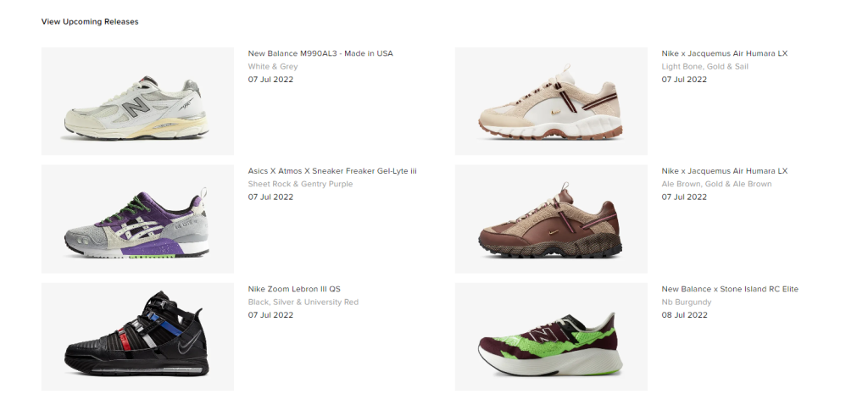Open Nike Zoom Lebron III QS title
This screenshot has height=405, width=868.
(x=294, y=289)
